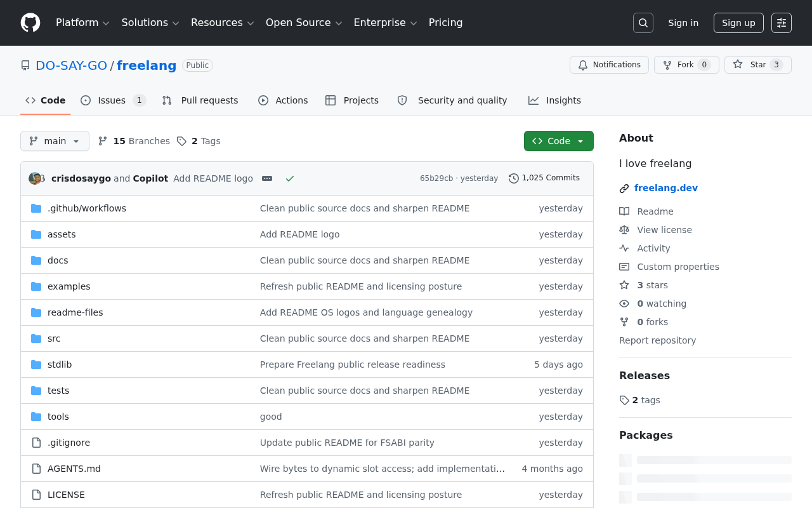Switch to the Pull requests tab
Viewport: 812px width, 508px height.
pos(200,100)
